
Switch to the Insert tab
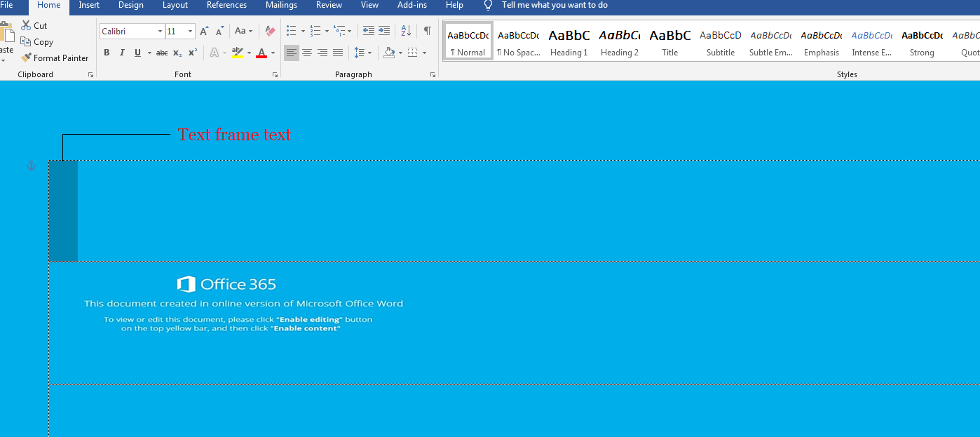click(89, 5)
